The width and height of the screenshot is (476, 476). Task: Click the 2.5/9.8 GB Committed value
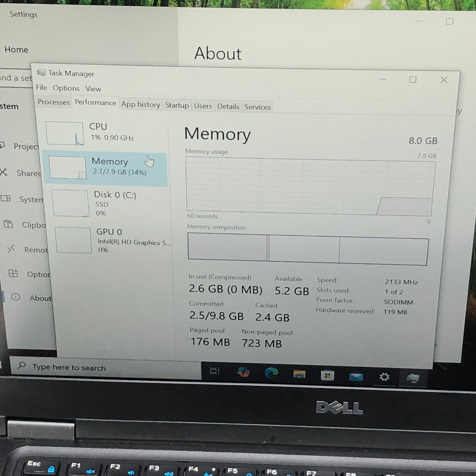(216, 316)
